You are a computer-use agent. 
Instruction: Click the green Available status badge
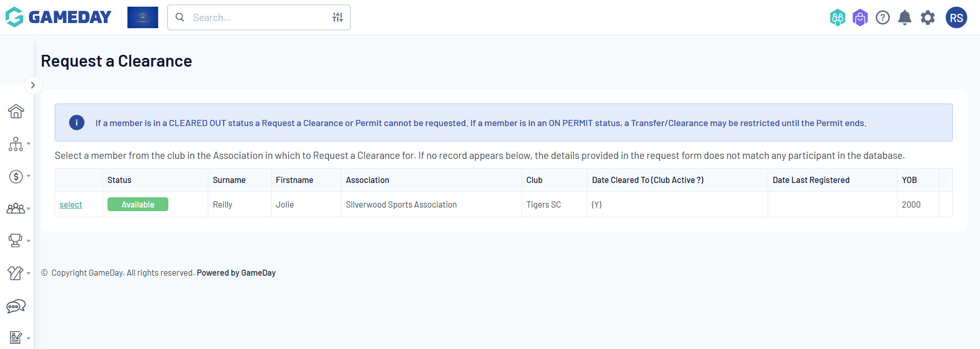pyautogui.click(x=138, y=204)
